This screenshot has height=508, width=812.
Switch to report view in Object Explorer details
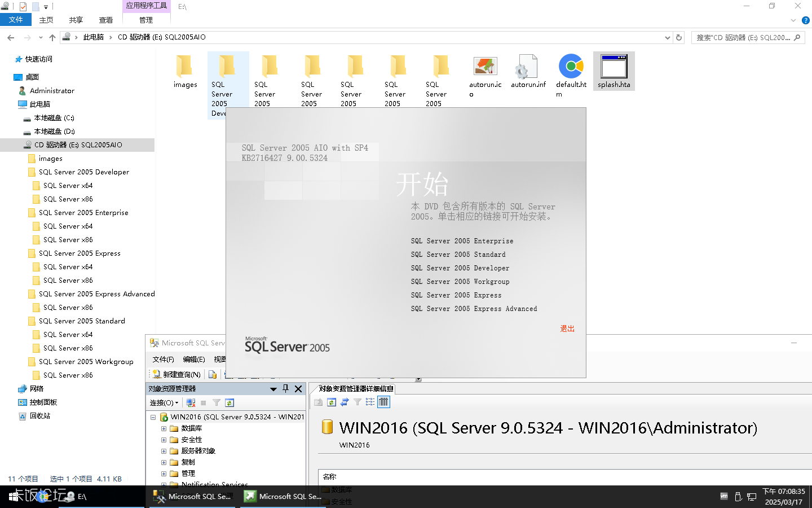coord(383,402)
